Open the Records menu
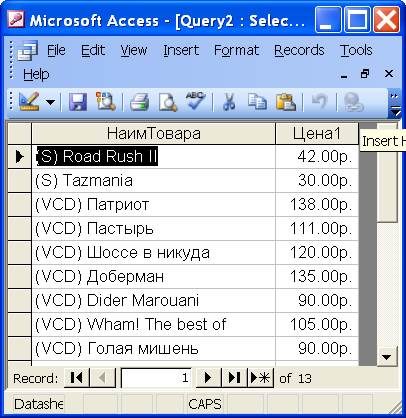 tap(299, 50)
